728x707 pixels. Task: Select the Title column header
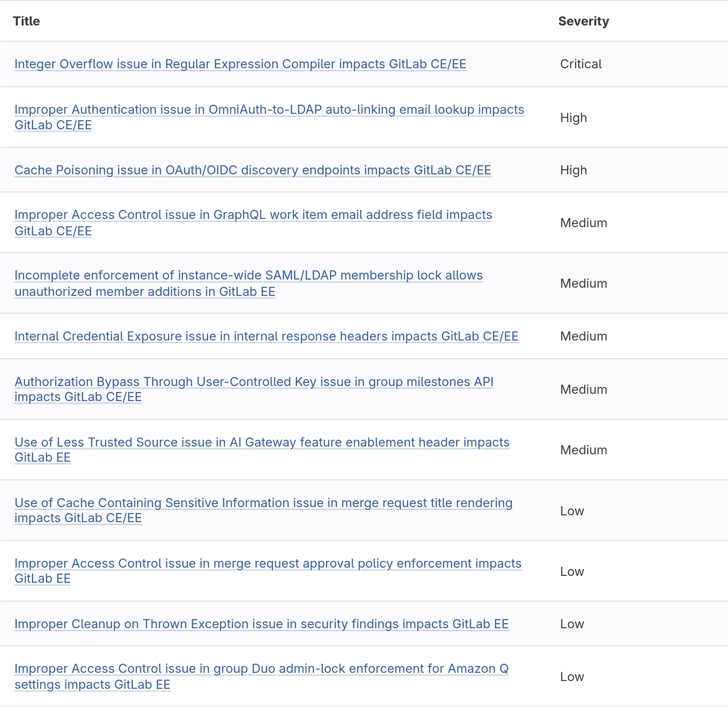point(26,21)
